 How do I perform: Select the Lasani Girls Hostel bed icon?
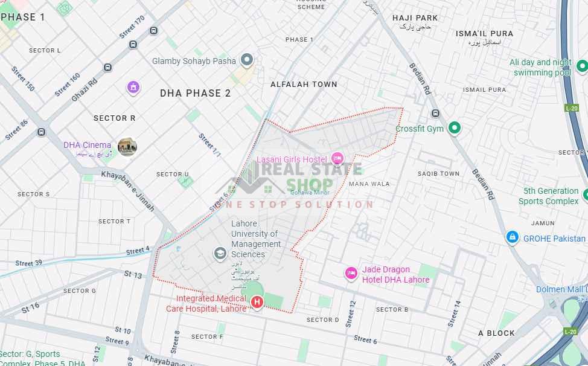(x=337, y=158)
